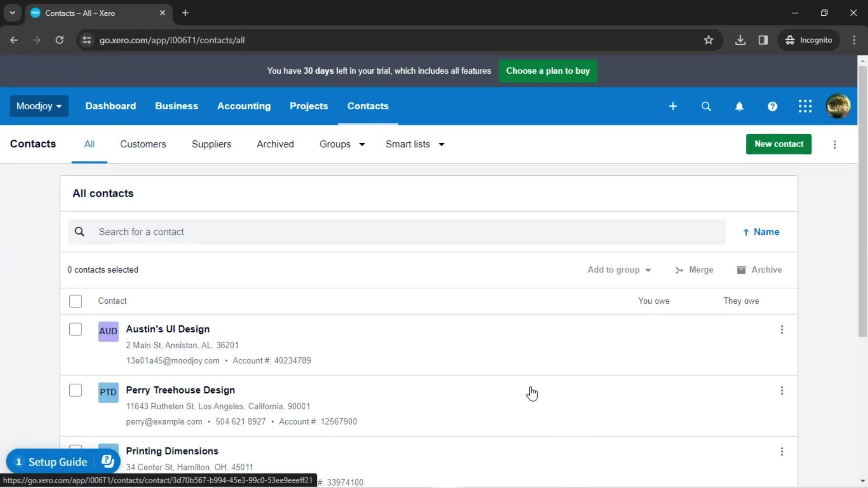Viewport: 868px width, 488px height.
Task: Switch to the All contacts tab
Action: (89, 145)
